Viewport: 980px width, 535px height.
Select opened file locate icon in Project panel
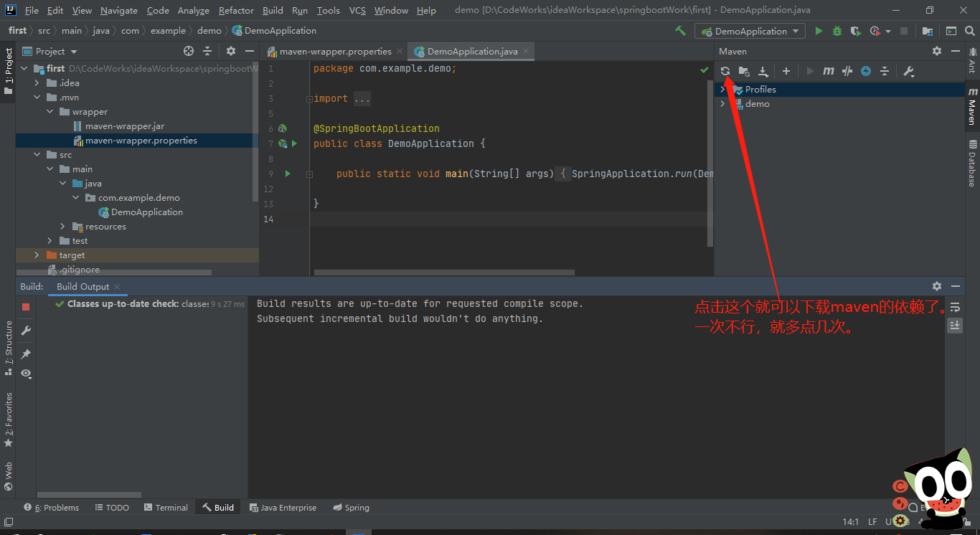pyautogui.click(x=189, y=51)
